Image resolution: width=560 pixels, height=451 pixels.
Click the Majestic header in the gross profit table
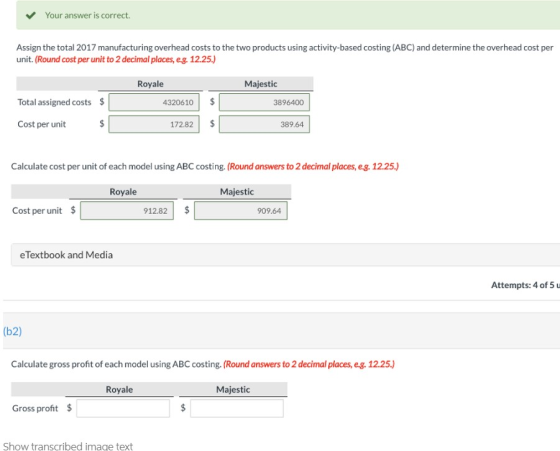(233, 390)
